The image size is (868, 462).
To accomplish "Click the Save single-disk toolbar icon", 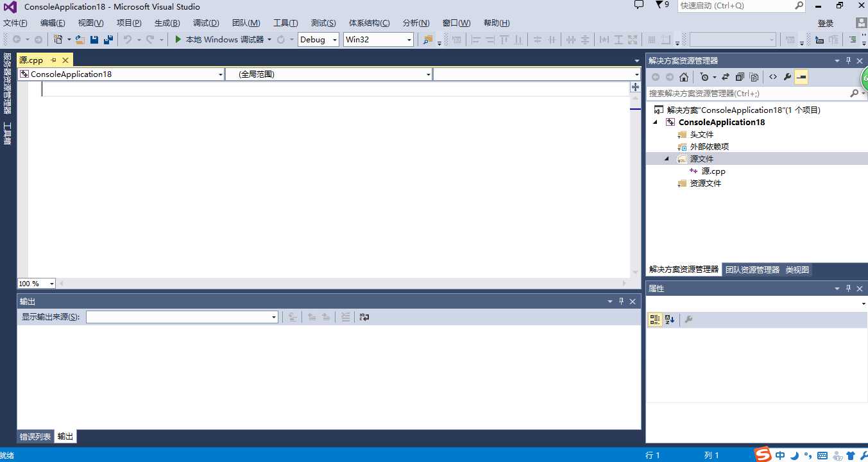I will 94,40.
